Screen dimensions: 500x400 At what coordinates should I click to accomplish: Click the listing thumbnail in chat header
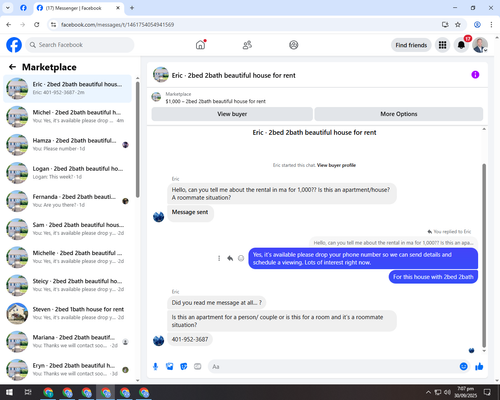(x=161, y=75)
